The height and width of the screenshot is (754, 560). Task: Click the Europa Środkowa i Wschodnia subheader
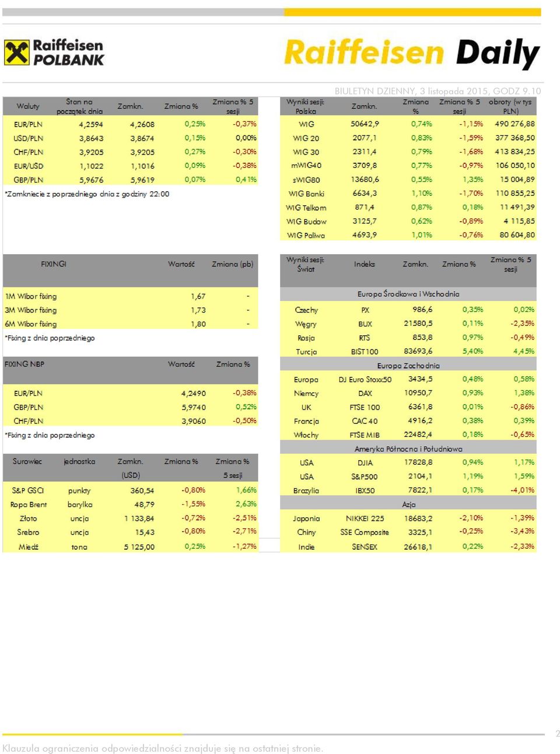coord(408,294)
